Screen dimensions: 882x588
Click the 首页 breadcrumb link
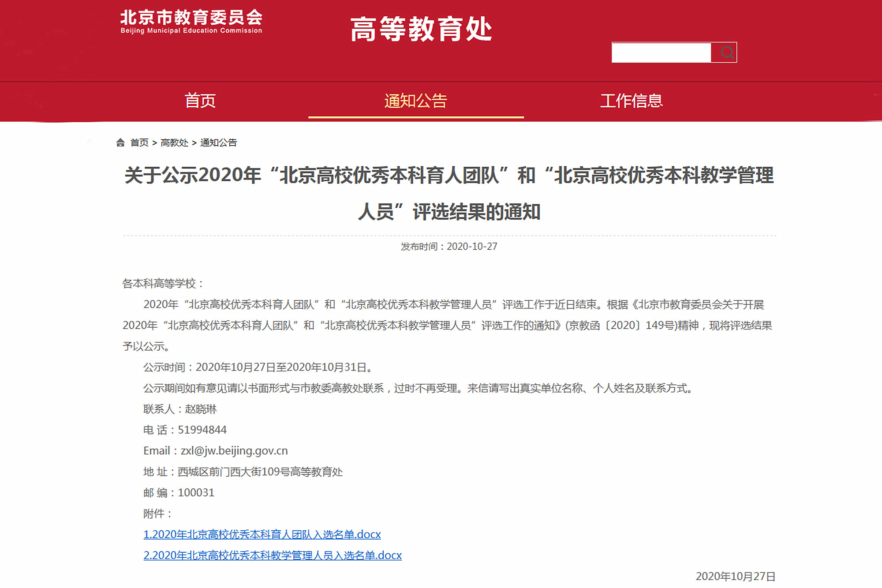(x=139, y=142)
